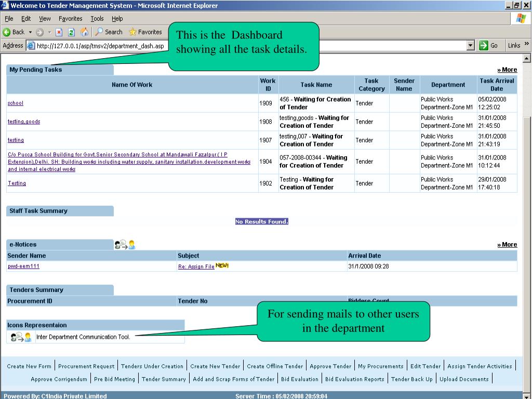The width and height of the screenshot is (532, 399).
Task: Open the Edit menu
Action: (x=26, y=19)
